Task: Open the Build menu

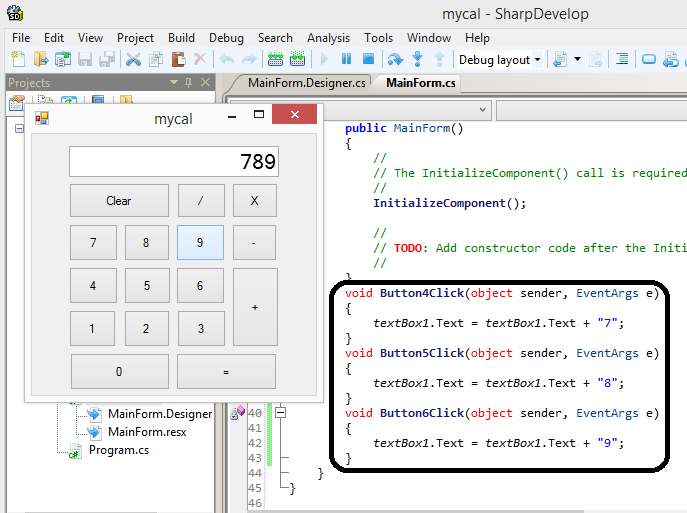Action: pyautogui.click(x=181, y=38)
